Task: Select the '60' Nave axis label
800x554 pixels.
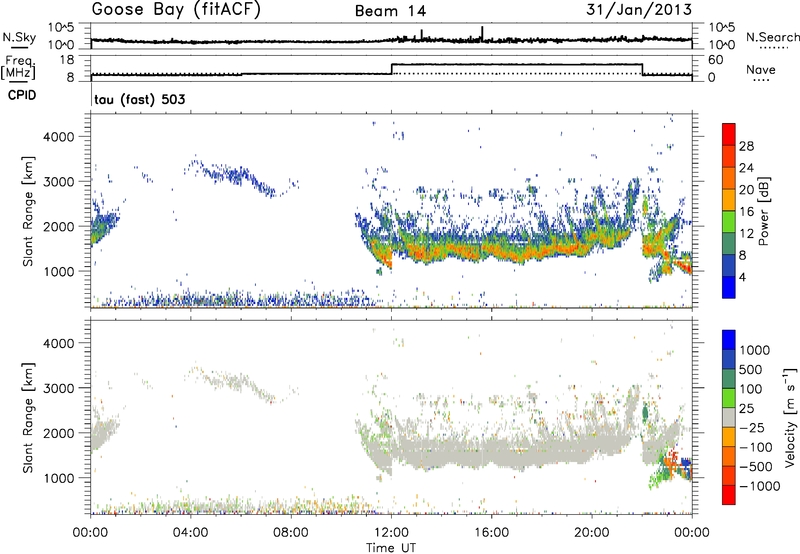Action: (x=715, y=60)
